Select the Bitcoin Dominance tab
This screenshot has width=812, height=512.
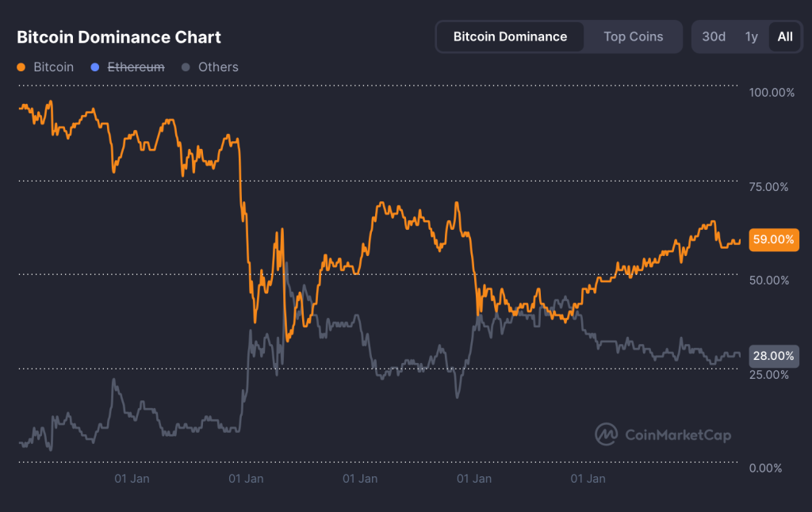(510, 36)
